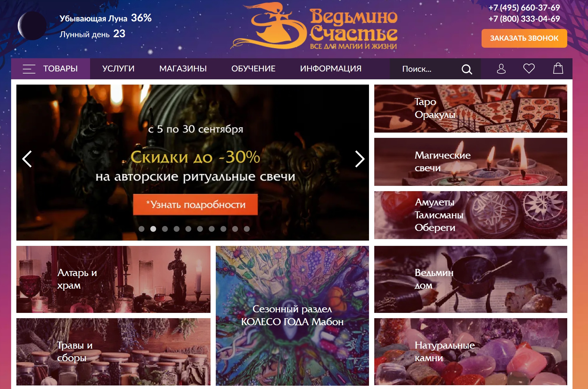Open the УСЛУГИ menu
Image resolution: width=588 pixels, height=389 pixels.
pos(118,68)
